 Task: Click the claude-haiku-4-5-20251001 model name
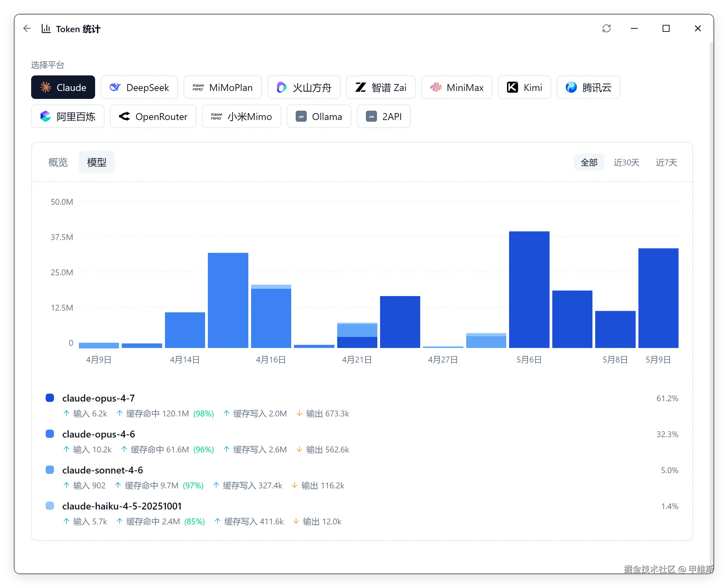tap(122, 506)
